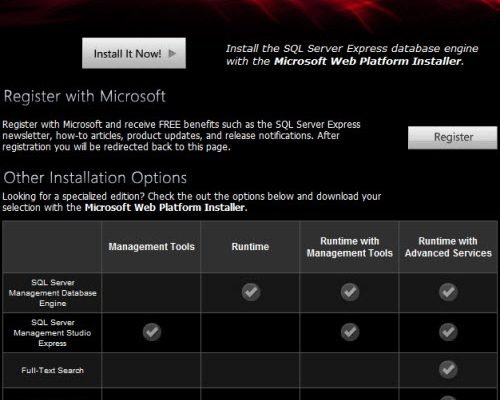This screenshot has height=400, width=500.
Task: Click the Microsoft Web Platform Installer italic link
Action: coord(368,61)
